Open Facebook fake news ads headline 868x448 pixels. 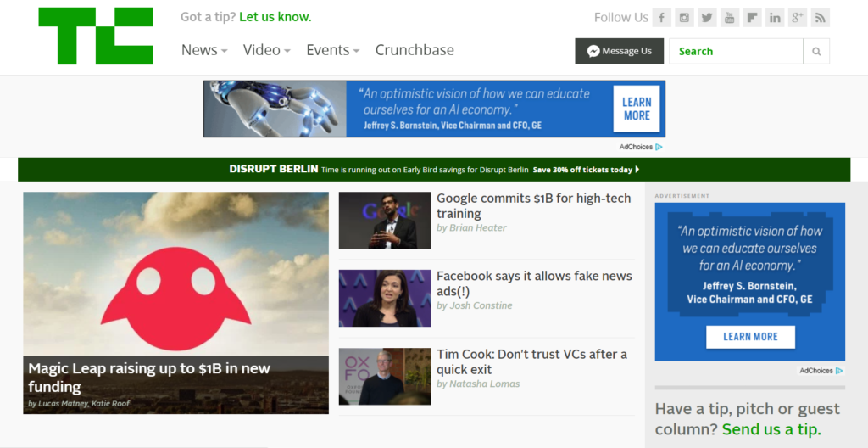click(534, 283)
